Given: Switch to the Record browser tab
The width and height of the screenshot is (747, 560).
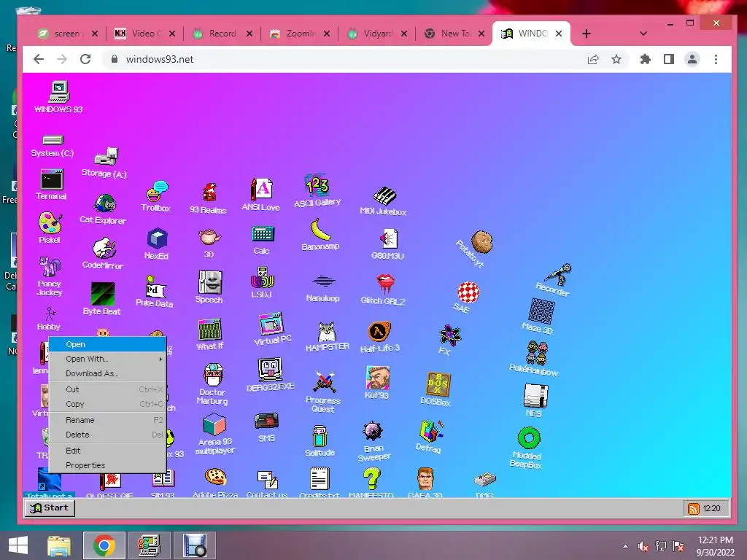Looking at the screenshot, I should click(222, 34).
